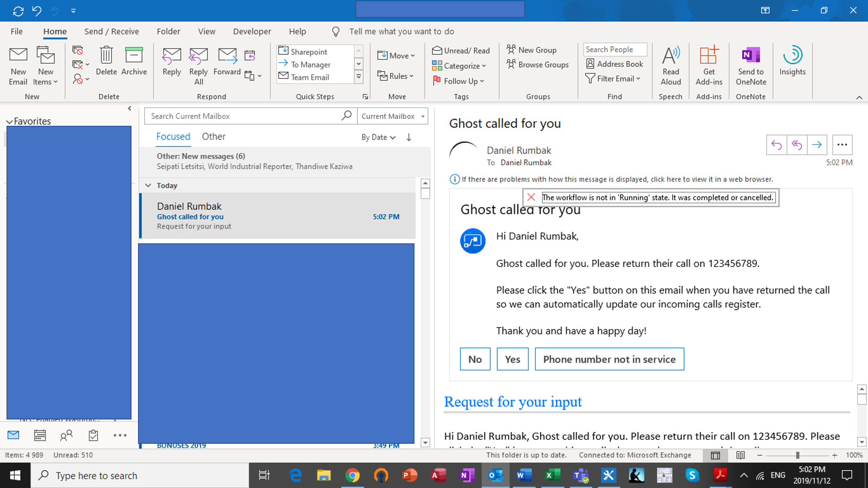Open the Insights add-in
Viewport: 868px width, 488px height.
pos(792,60)
